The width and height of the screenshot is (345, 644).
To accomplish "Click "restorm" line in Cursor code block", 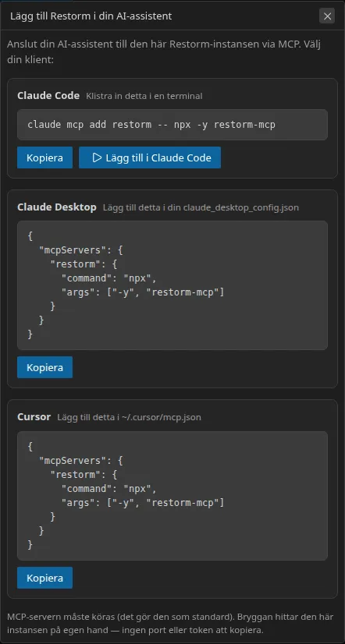I will 84,475.
